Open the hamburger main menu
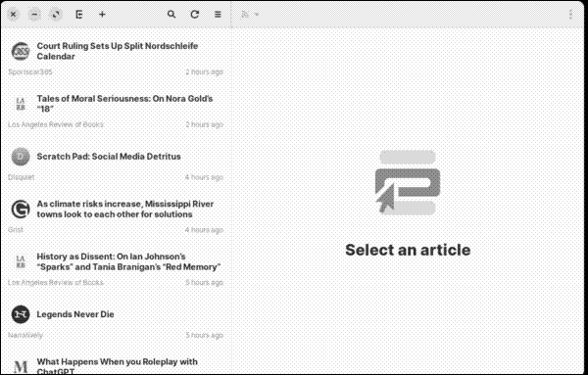 218,15
